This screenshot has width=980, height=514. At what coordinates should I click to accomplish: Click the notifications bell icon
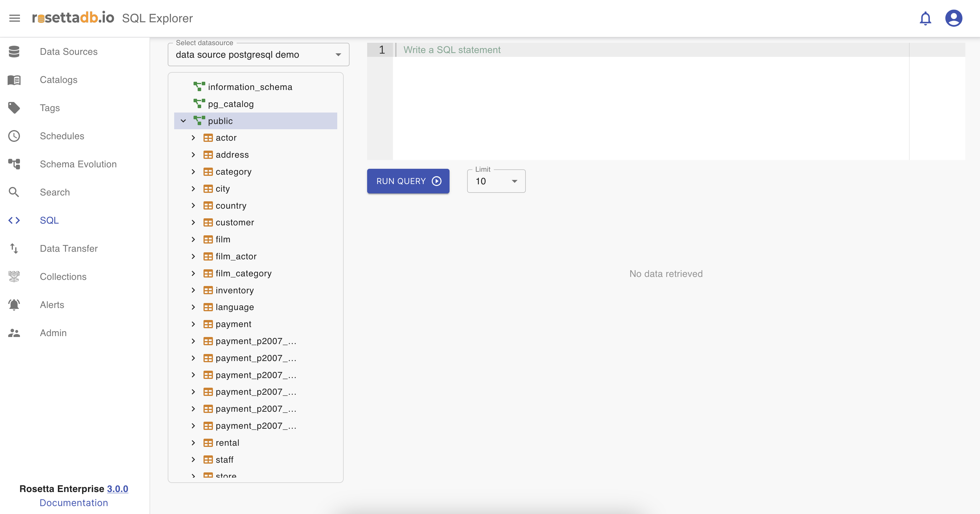pos(925,18)
